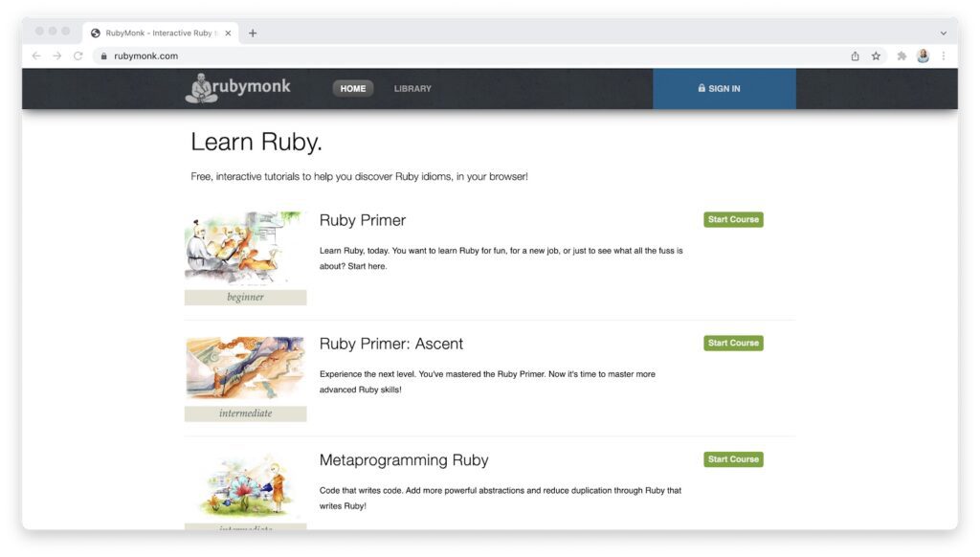Screen dimensions: 980x557
Task: Start Course for Ruby Primer
Action: click(x=733, y=219)
